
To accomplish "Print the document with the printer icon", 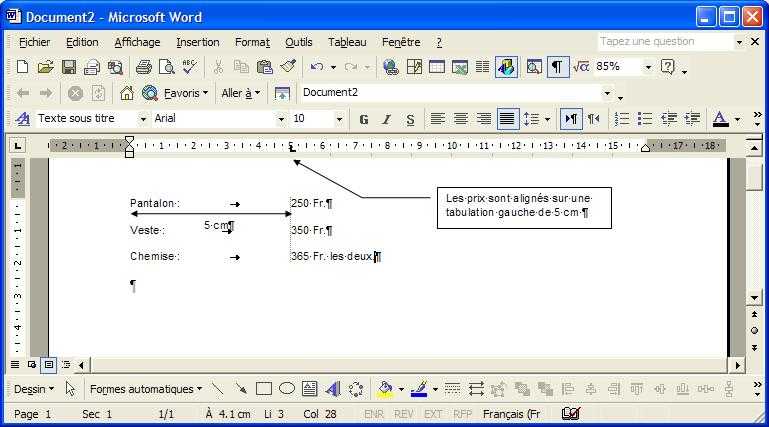I will click(143, 67).
